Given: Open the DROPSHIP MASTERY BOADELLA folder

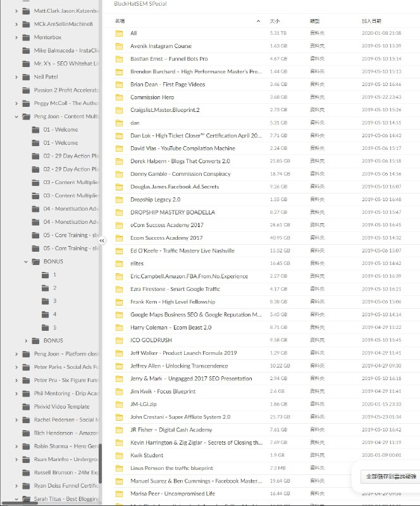Looking at the screenshot, I should pos(163,213).
